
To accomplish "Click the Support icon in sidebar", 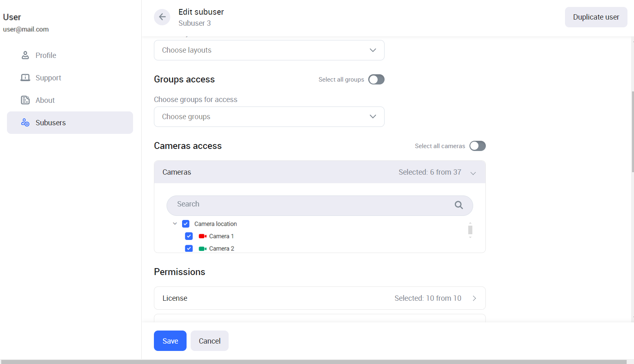I will click(x=25, y=78).
